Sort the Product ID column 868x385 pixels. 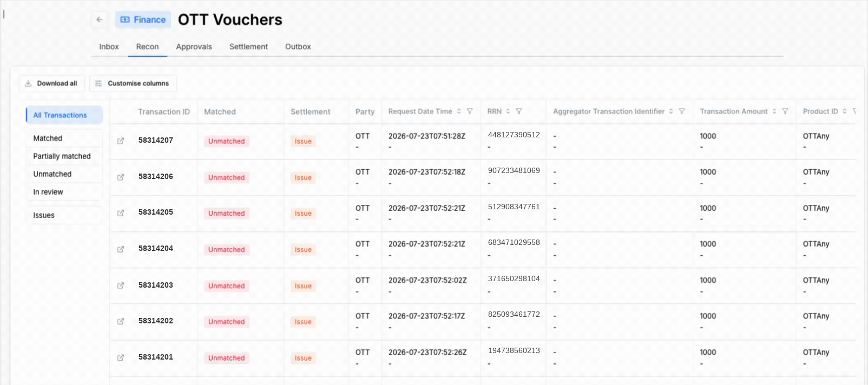click(x=845, y=111)
